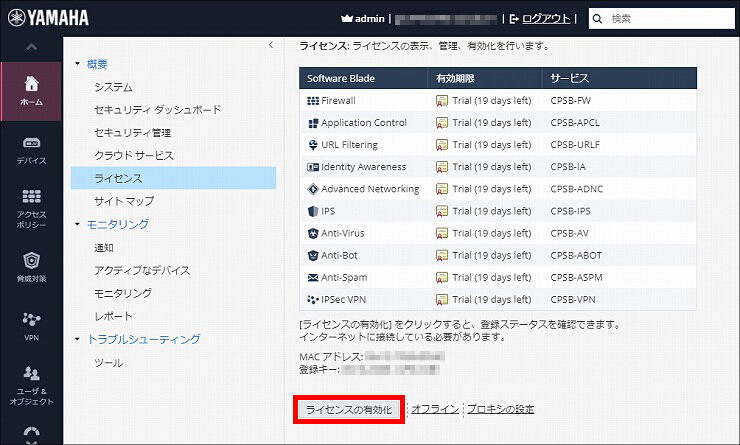
Task: Collapse the 概要 tree group
Action: (x=77, y=64)
